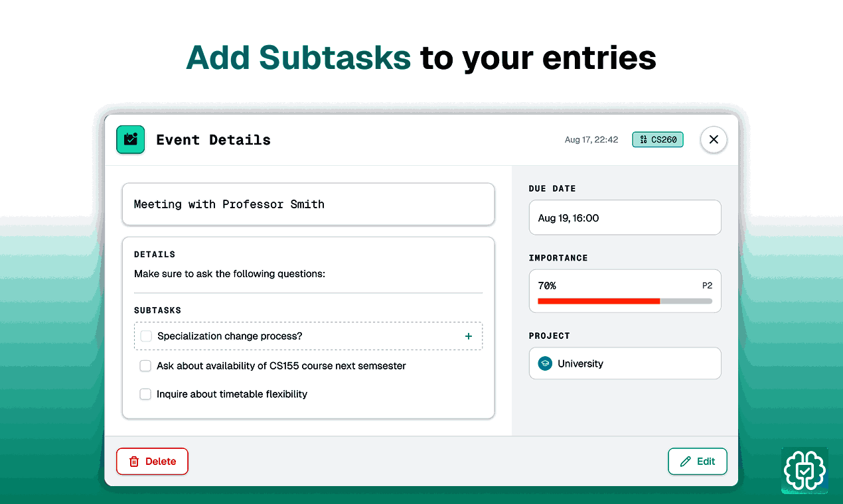Click the plus icon to add subtask
843x504 pixels.
(469, 336)
